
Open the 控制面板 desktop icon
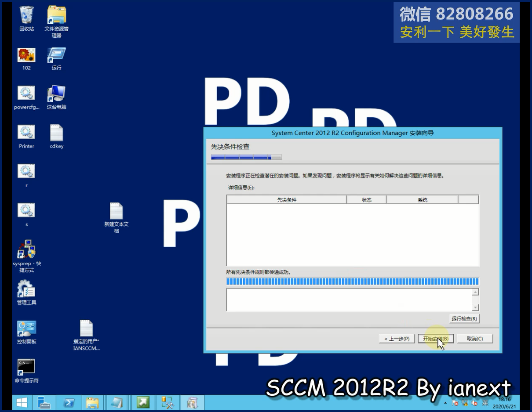[26, 332]
